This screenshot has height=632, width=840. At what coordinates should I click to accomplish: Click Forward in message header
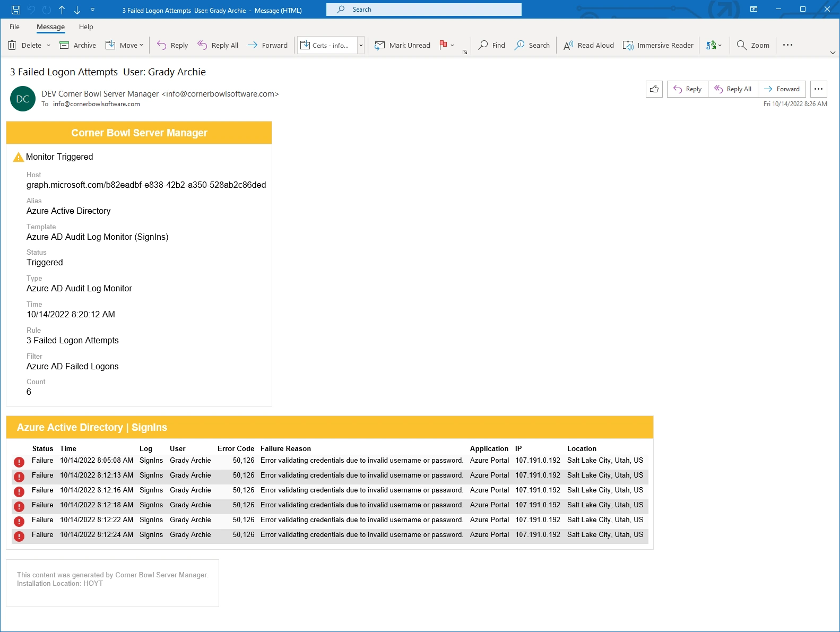[x=782, y=89]
